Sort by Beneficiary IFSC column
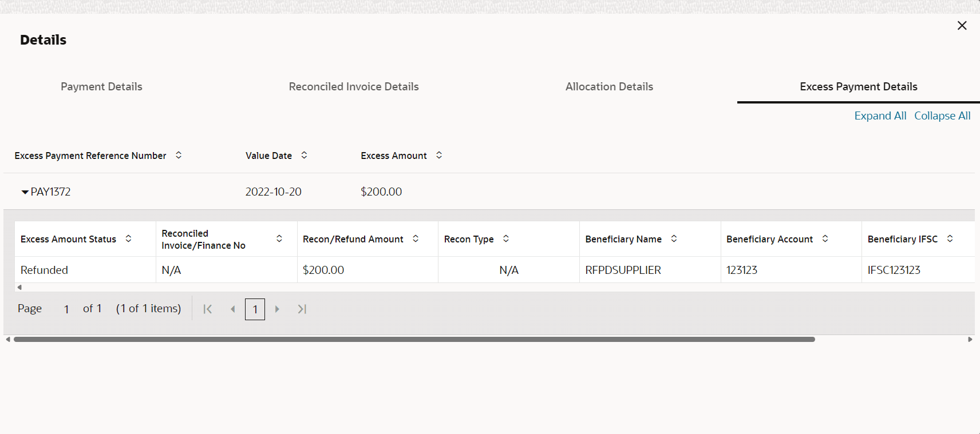980x434 pixels. (950, 238)
